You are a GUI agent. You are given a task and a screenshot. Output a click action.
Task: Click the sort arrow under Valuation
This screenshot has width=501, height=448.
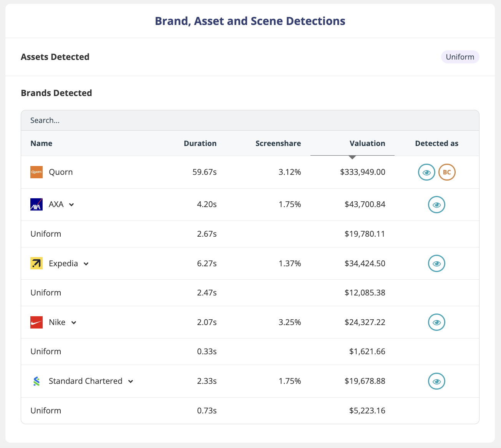tap(352, 158)
